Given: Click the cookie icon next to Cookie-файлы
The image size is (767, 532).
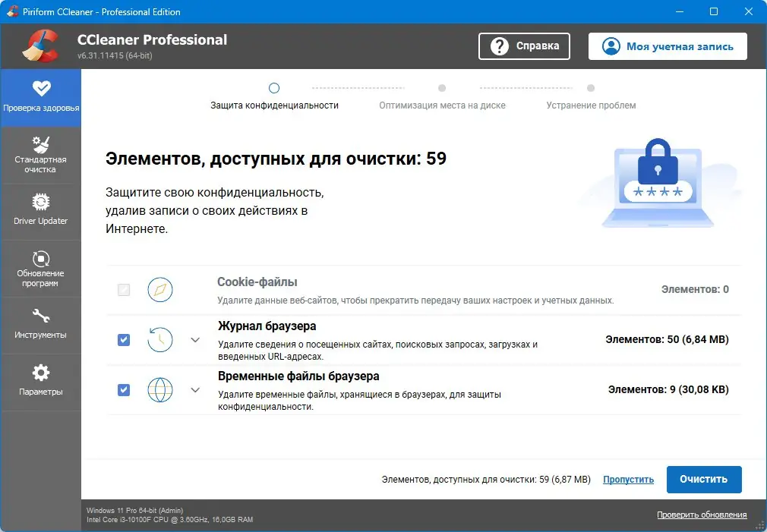Looking at the screenshot, I should coord(159,289).
